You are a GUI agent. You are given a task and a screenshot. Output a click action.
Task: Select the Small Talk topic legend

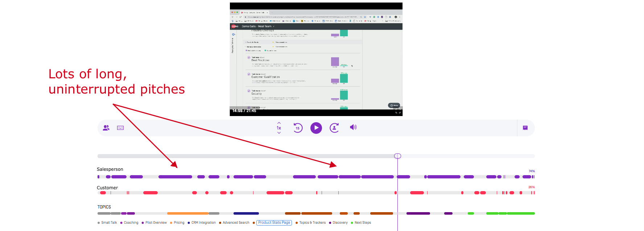pos(107,223)
